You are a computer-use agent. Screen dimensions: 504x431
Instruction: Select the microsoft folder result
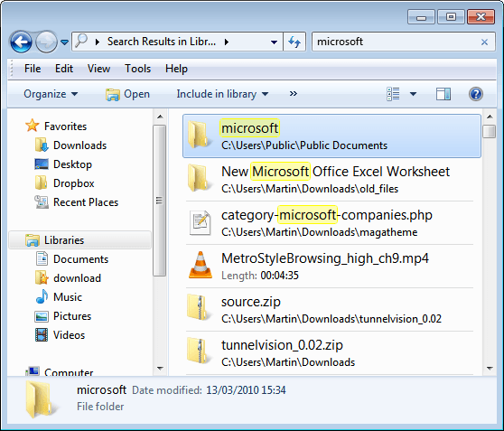pos(331,136)
